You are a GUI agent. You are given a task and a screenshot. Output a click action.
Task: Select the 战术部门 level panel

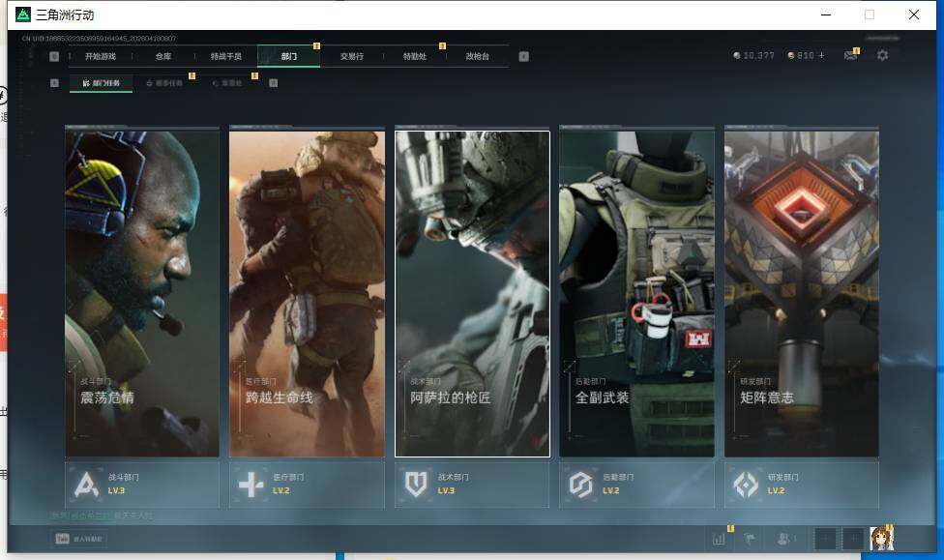[x=472, y=485]
